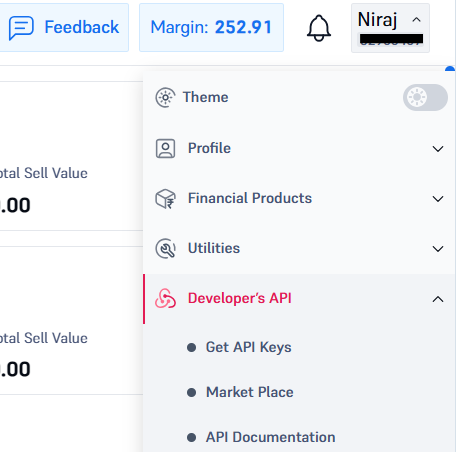Image resolution: width=456 pixels, height=452 pixels.
Task: Click the Feedback button
Action: (63, 28)
